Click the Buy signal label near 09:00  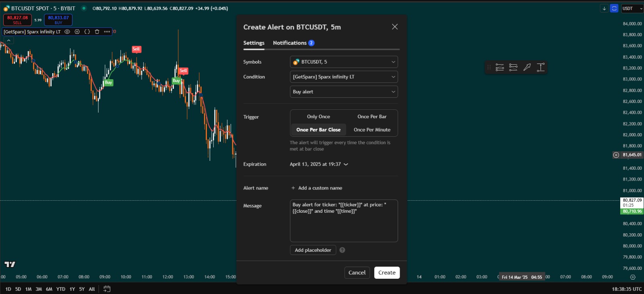click(108, 82)
